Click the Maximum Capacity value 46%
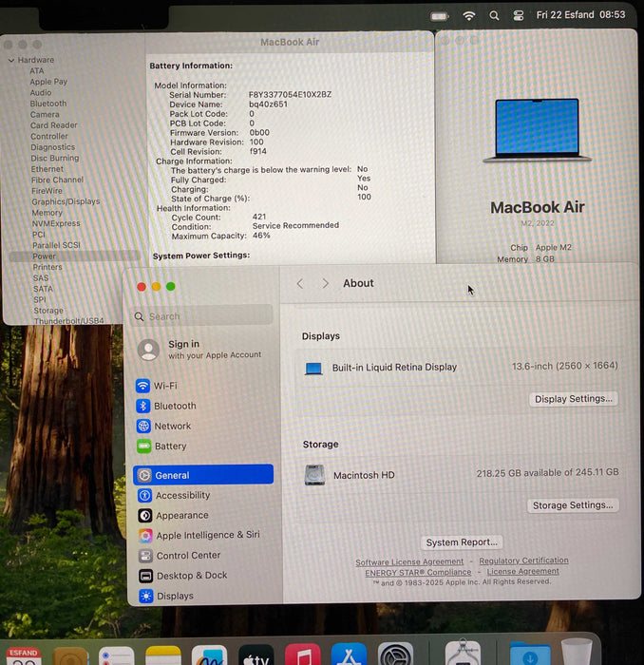Image resolution: width=644 pixels, height=665 pixels. point(261,236)
